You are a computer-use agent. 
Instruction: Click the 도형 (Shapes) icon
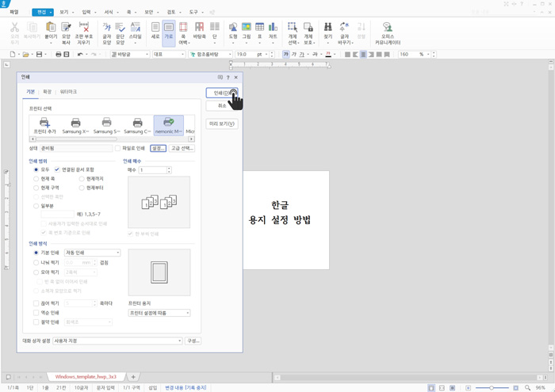[x=233, y=27]
